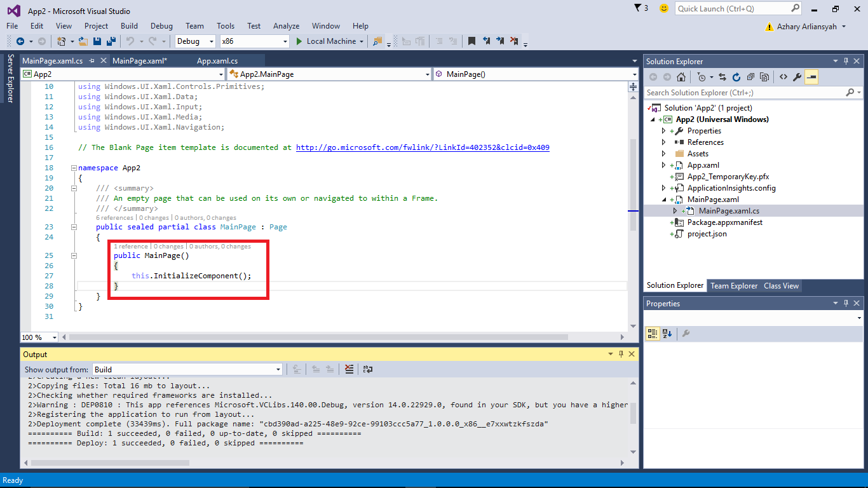The height and width of the screenshot is (488, 868).
Task: Click the Save All toolbar icon
Action: 111,41
